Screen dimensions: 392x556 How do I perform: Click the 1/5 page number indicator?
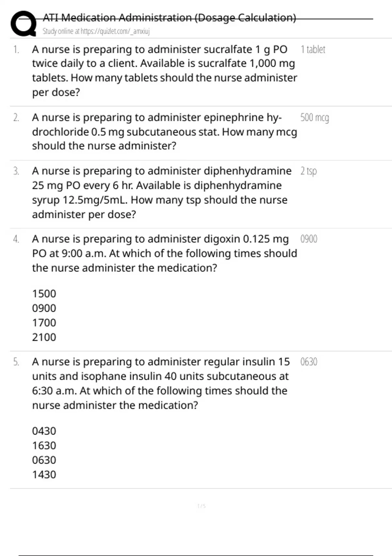pos(202,506)
